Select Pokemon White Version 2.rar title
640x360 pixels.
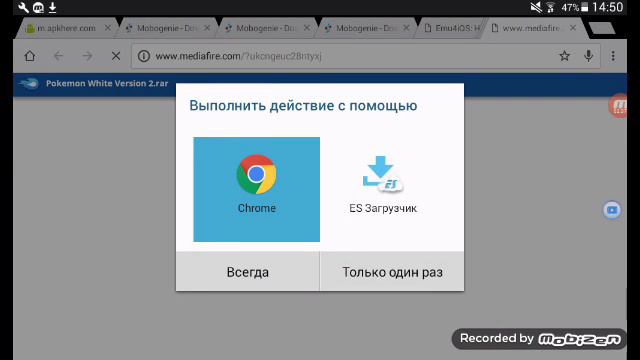107,83
